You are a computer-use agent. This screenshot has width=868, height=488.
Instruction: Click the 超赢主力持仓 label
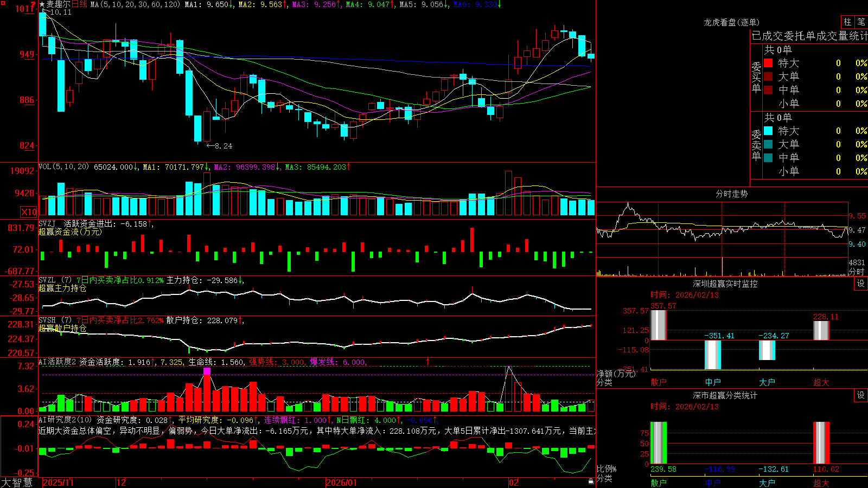(62, 288)
